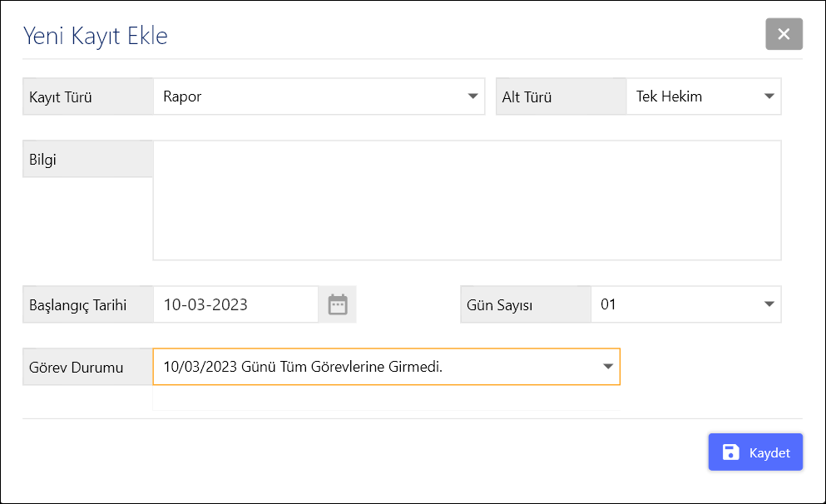Select the Rapor value in Kayıt Türü

coord(183,96)
